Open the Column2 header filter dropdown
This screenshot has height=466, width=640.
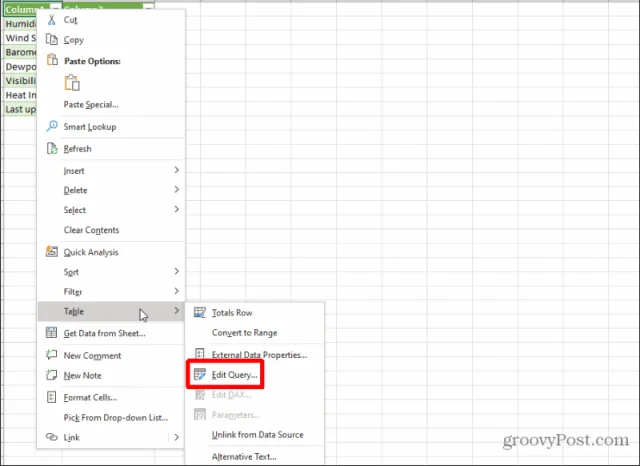149,8
